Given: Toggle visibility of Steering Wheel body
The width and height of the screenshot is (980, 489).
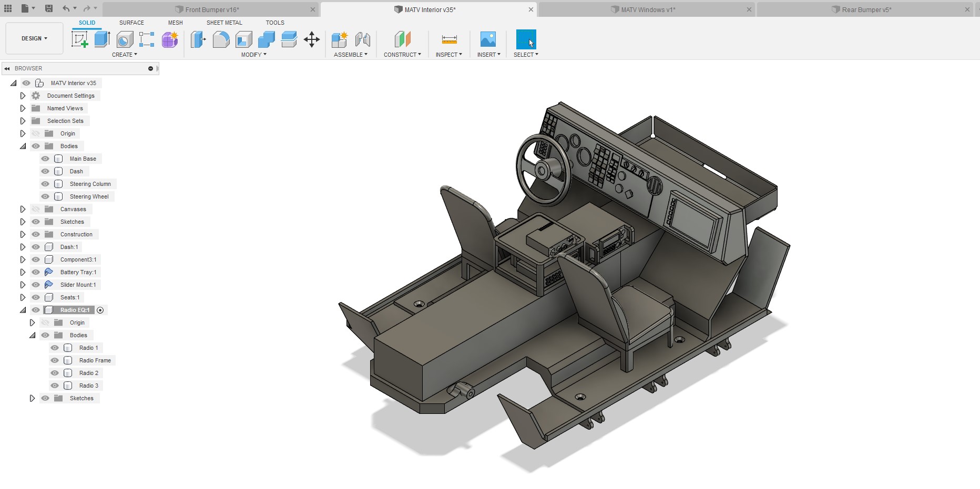Looking at the screenshot, I should [x=45, y=196].
